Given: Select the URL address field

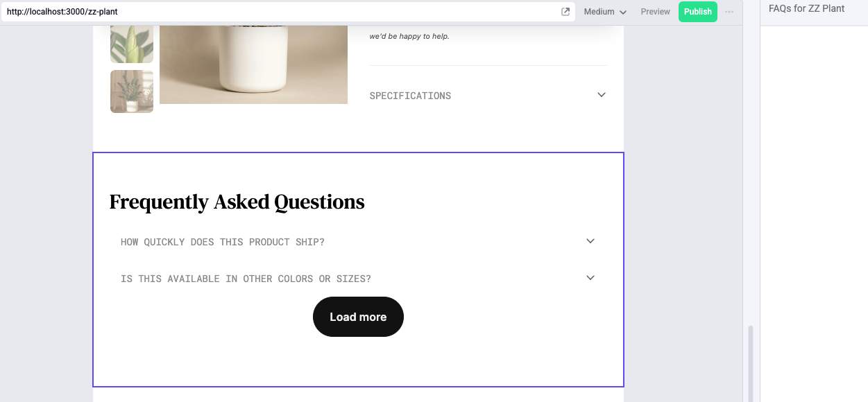Looking at the screenshot, I should 278,12.
